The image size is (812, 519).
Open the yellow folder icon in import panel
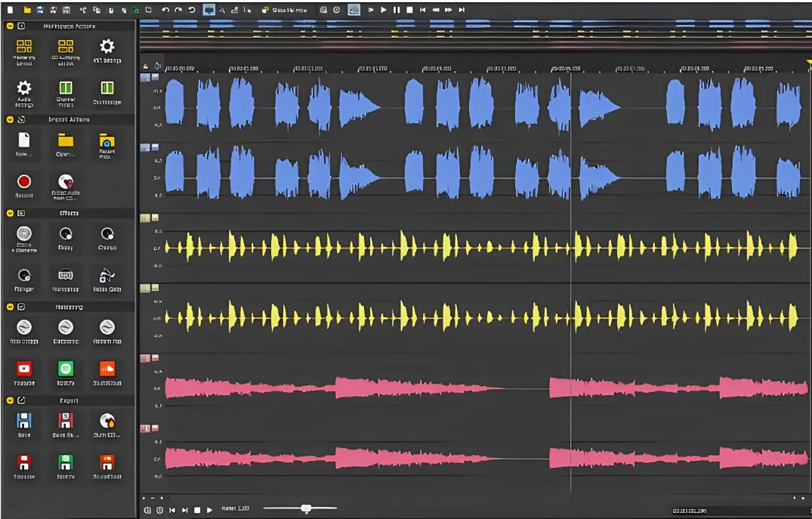pyautogui.click(x=66, y=140)
